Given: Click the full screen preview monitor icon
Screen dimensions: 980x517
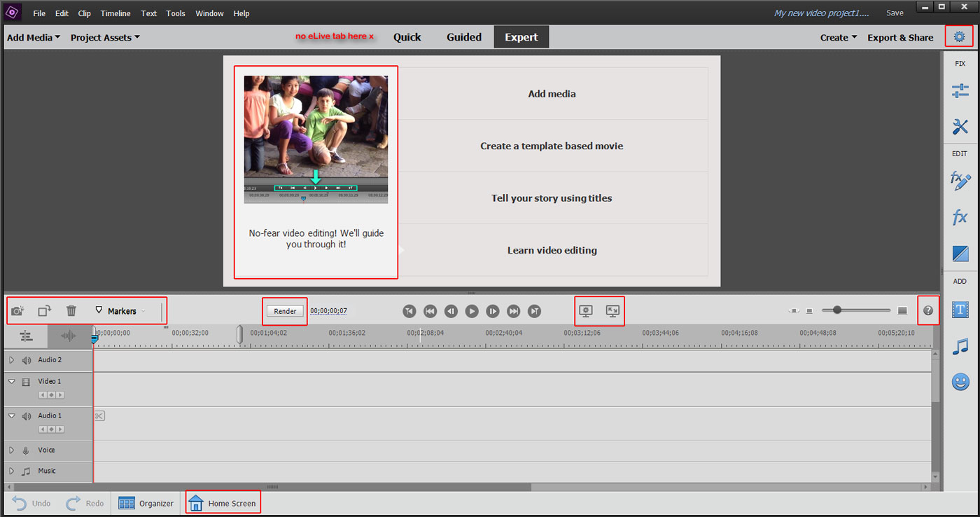Looking at the screenshot, I should (x=612, y=310).
